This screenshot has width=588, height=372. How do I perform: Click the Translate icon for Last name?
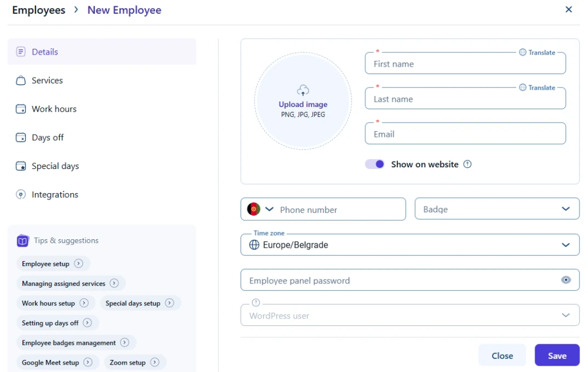(523, 87)
